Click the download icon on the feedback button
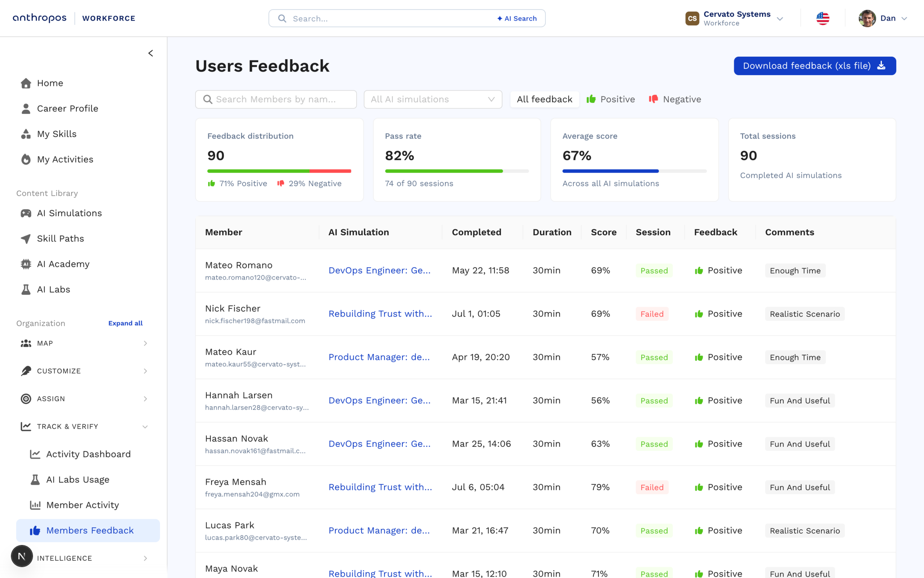 tap(881, 66)
